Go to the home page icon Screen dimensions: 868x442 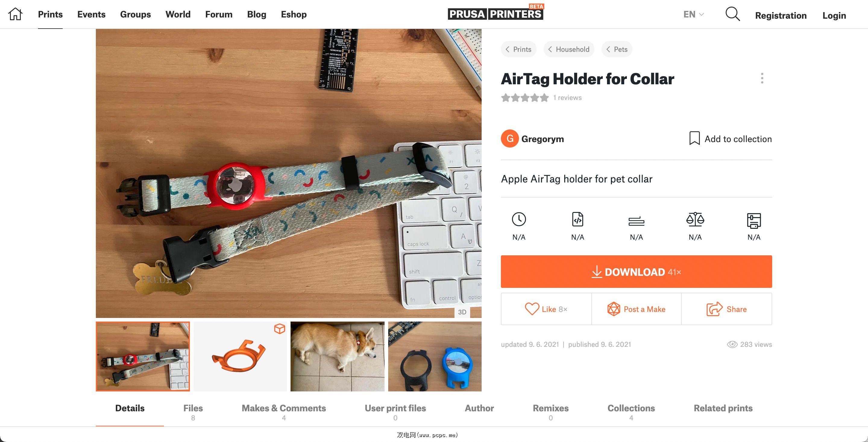[15, 14]
